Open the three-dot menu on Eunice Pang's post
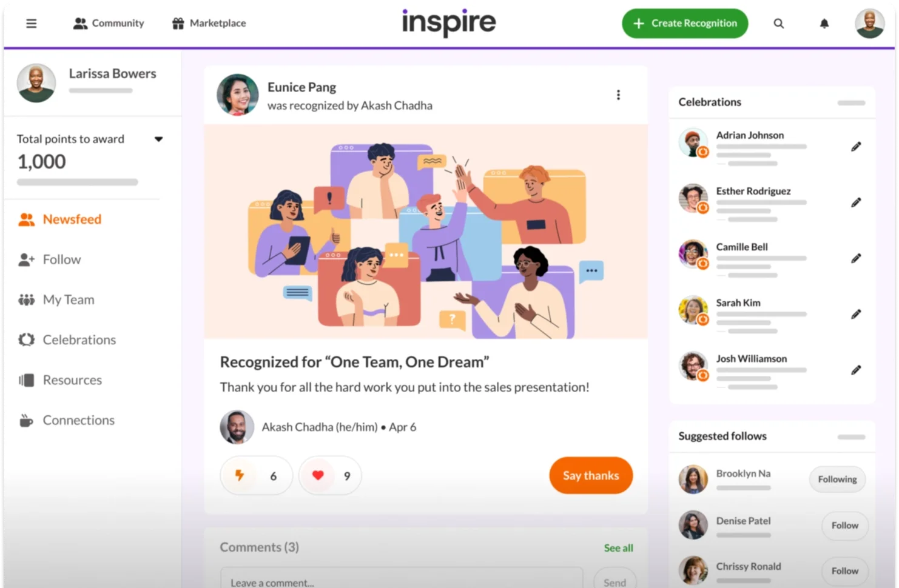This screenshot has width=899, height=588. (x=618, y=95)
